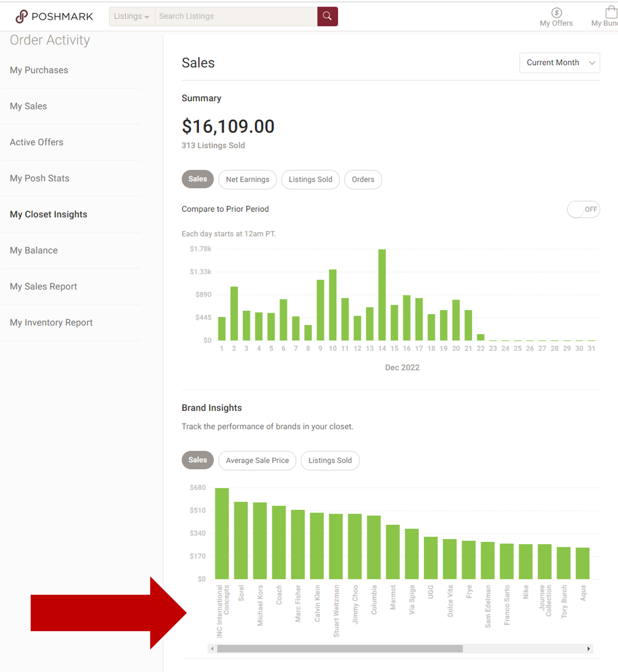Click the Dolce Vita brand bar

[x=450, y=559]
